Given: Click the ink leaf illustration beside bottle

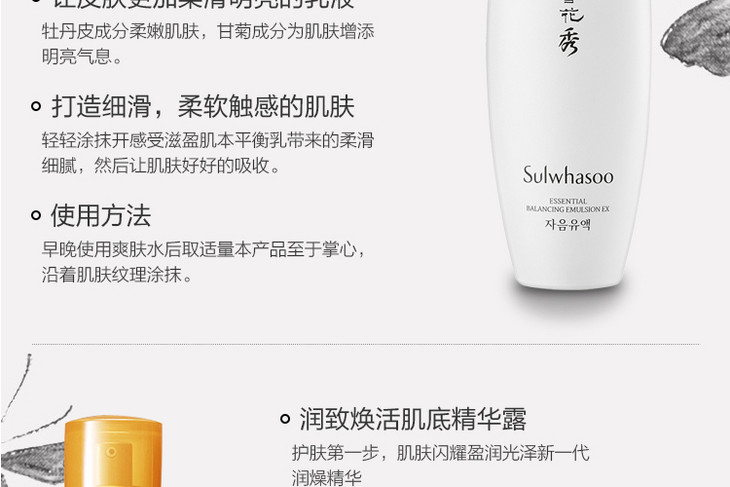Looking at the screenshot, I should 695,38.
